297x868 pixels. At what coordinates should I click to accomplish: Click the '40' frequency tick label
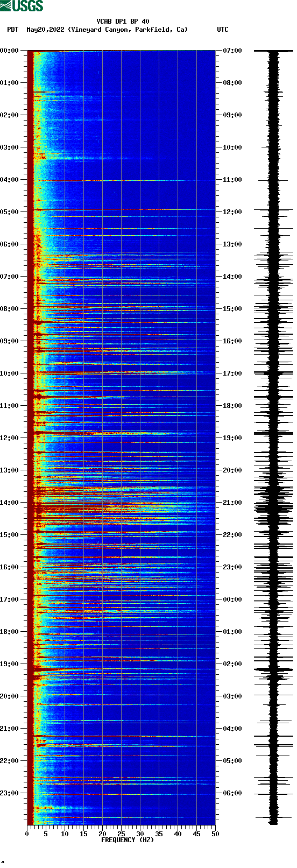(178, 834)
